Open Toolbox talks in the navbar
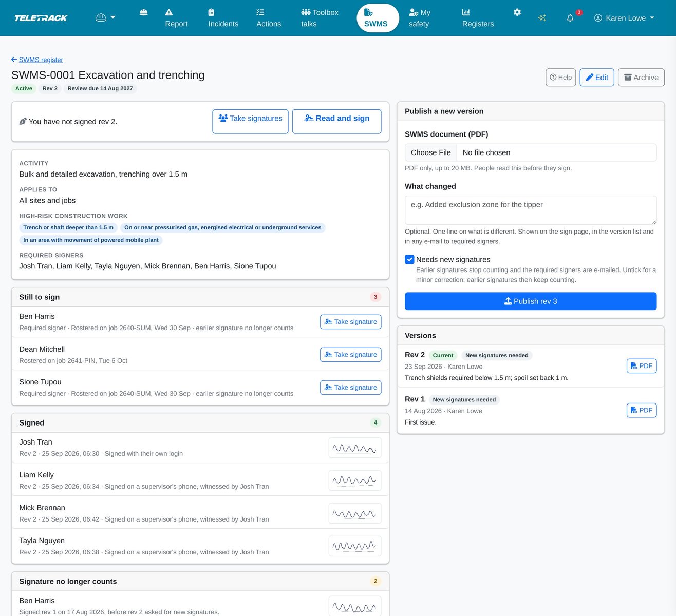This screenshot has width=676, height=616. click(320, 18)
